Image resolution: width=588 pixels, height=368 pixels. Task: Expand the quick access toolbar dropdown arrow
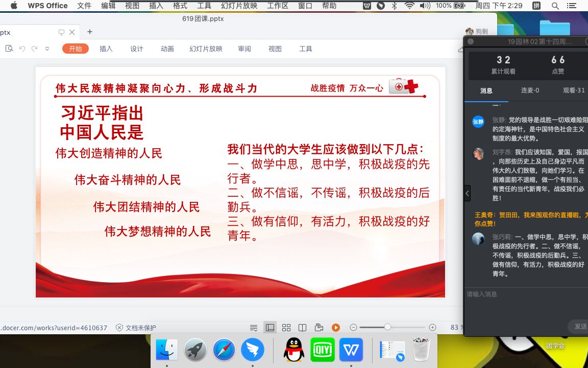point(47,49)
